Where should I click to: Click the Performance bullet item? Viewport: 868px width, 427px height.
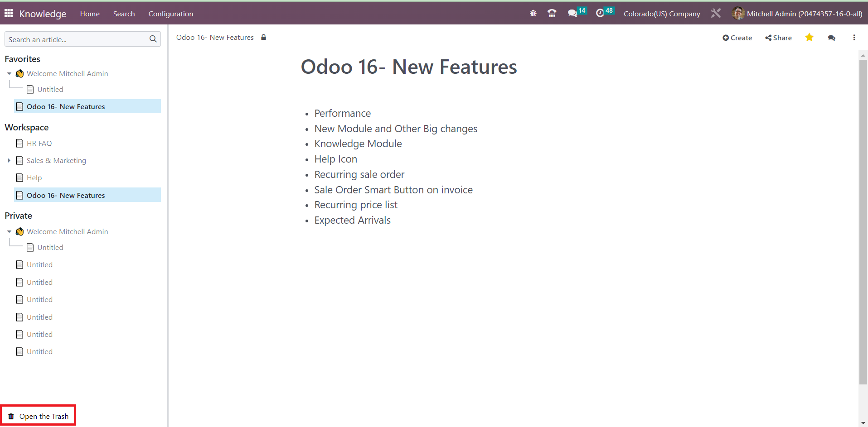coord(343,113)
